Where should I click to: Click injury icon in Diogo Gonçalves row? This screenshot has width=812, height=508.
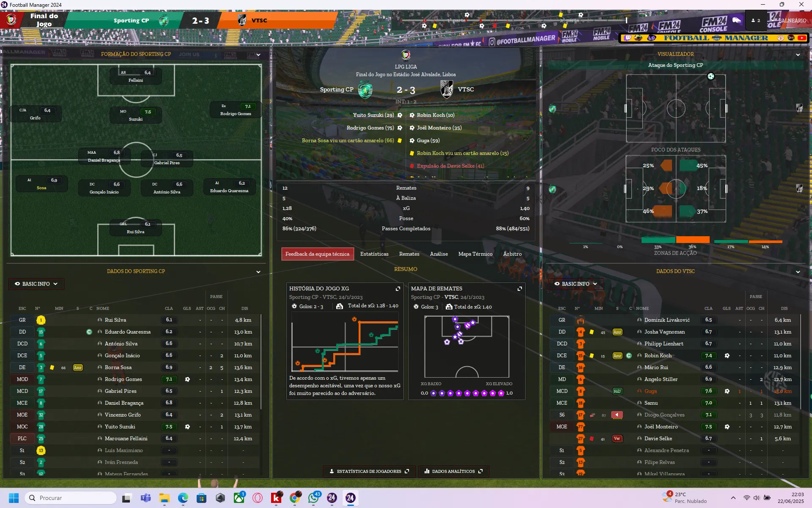tap(617, 415)
